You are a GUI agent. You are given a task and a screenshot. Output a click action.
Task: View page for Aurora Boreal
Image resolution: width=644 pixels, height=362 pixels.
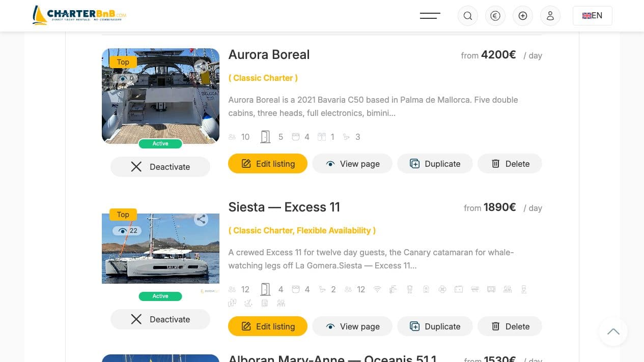(x=352, y=164)
